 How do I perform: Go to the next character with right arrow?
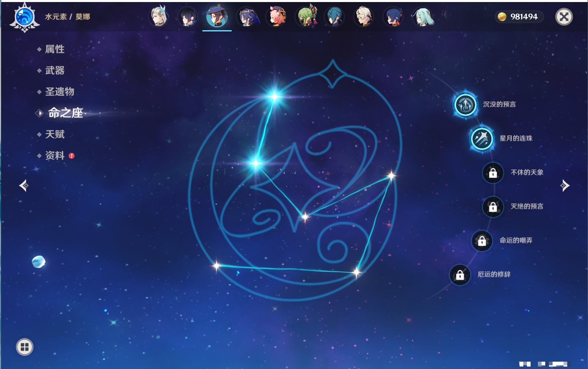565,186
